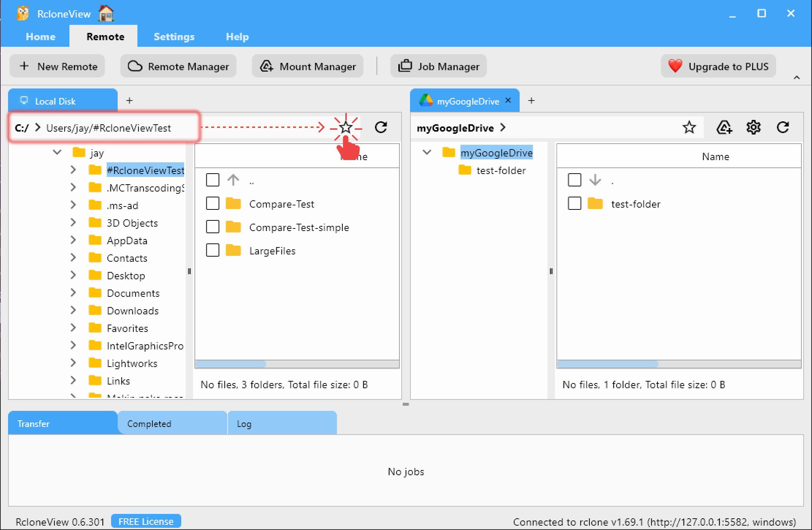Bookmark myGoogleDrive with its star icon
Image resolution: width=812 pixels, height=530 pixels.
pos(689,128)
